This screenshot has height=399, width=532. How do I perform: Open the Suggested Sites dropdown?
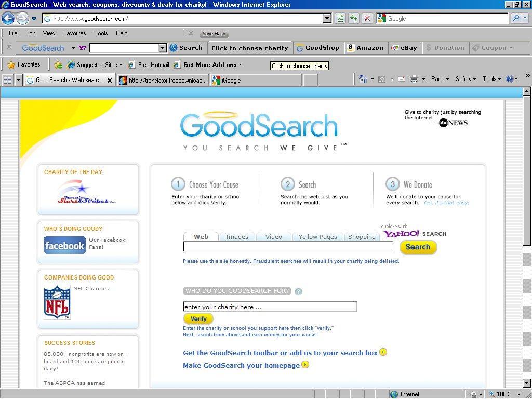point(95,65)
